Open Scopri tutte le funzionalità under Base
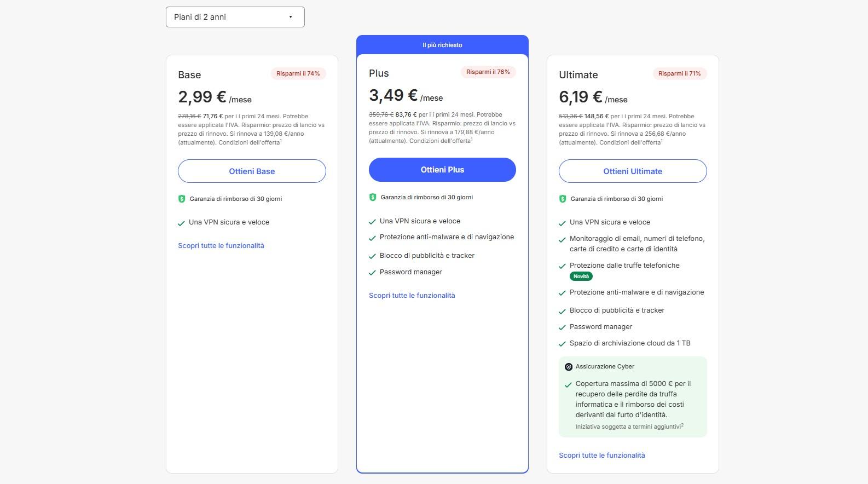The width and height of the screenshot is (868, 484). pos(221,246)
